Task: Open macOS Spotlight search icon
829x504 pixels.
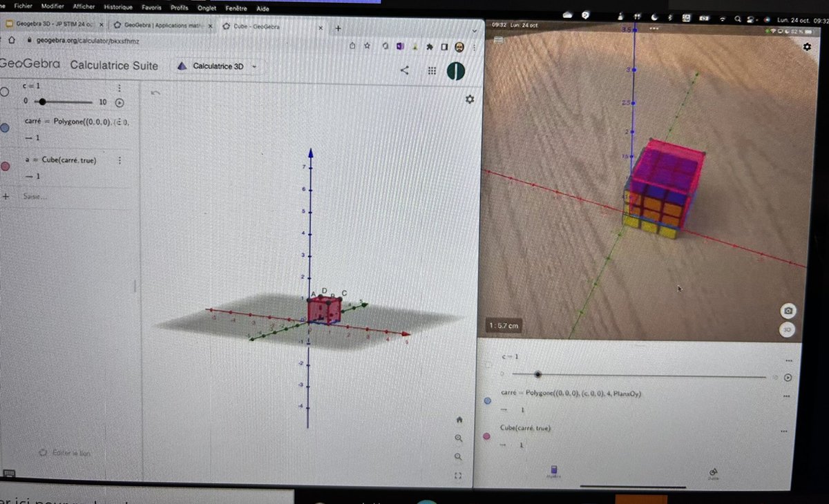Action: (x=739, y=19)
